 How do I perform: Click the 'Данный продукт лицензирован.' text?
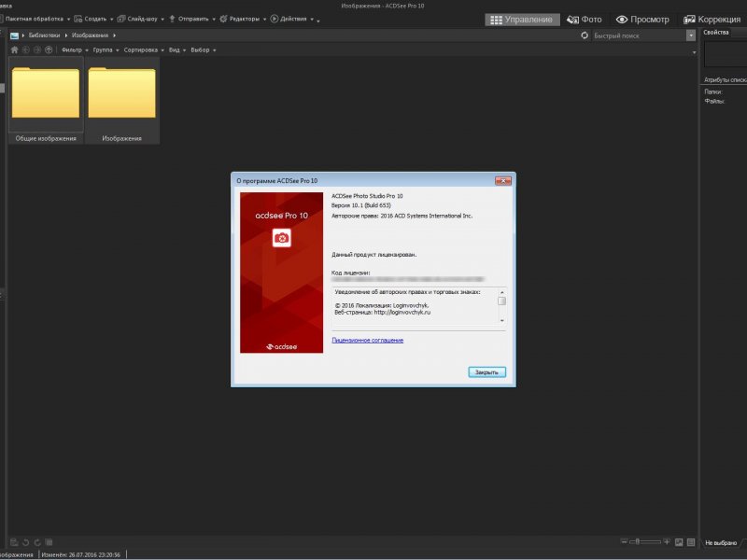pyautogui.click(x=374, y=254)
